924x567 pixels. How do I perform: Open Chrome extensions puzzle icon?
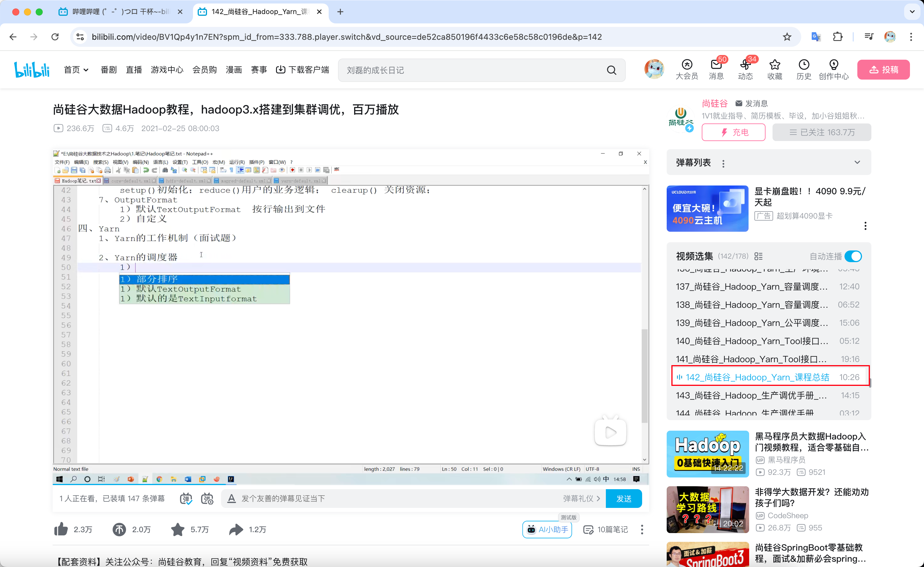tap(837, 37)
